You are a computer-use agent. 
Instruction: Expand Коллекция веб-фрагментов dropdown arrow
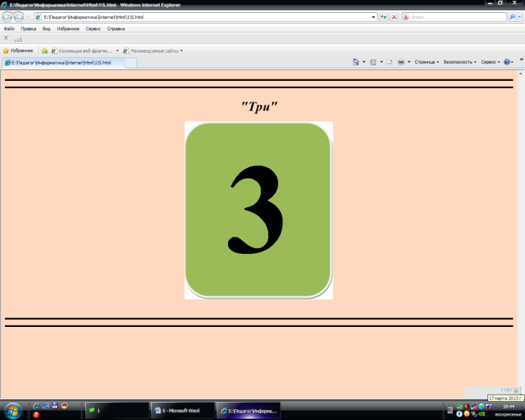(x=117, y=51)
